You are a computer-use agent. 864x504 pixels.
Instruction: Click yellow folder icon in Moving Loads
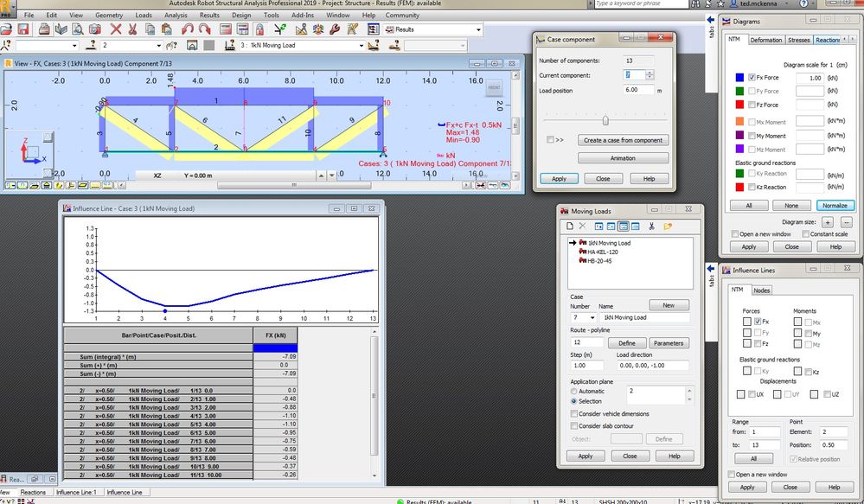coord(668,226)
